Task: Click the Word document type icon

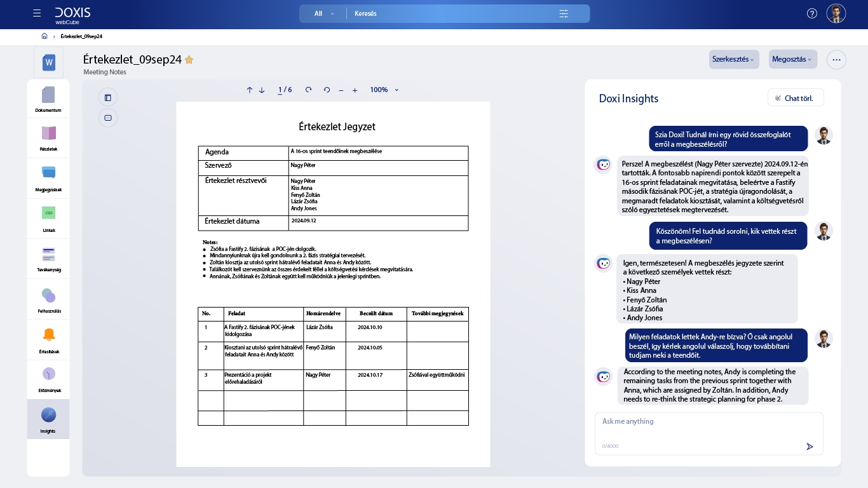Action: click(49, 62)
